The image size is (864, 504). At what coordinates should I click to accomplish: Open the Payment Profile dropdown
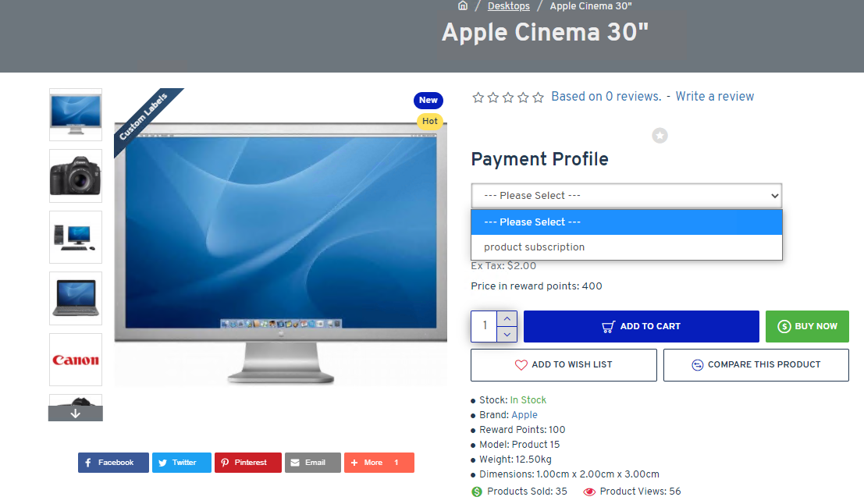626,196
